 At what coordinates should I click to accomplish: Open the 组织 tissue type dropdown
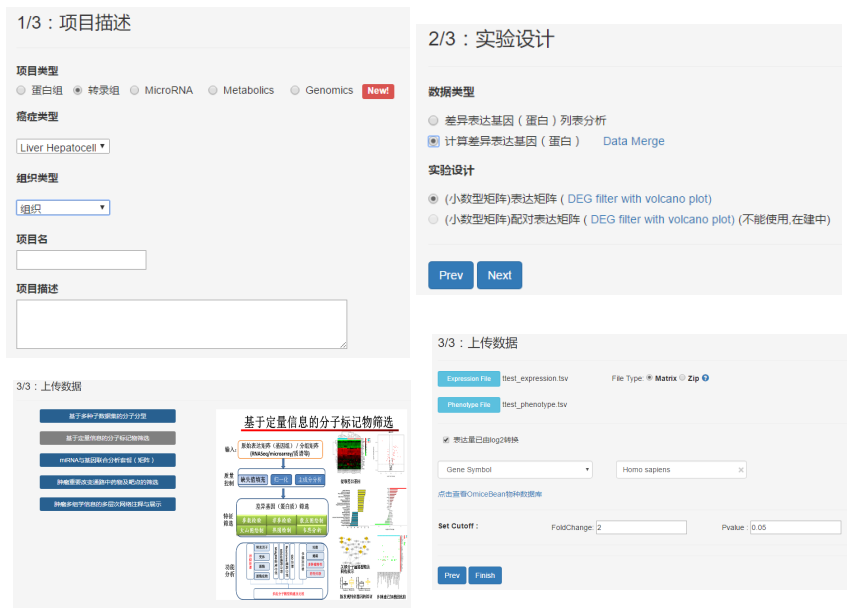pyautogui.click(x=63, y=208)
